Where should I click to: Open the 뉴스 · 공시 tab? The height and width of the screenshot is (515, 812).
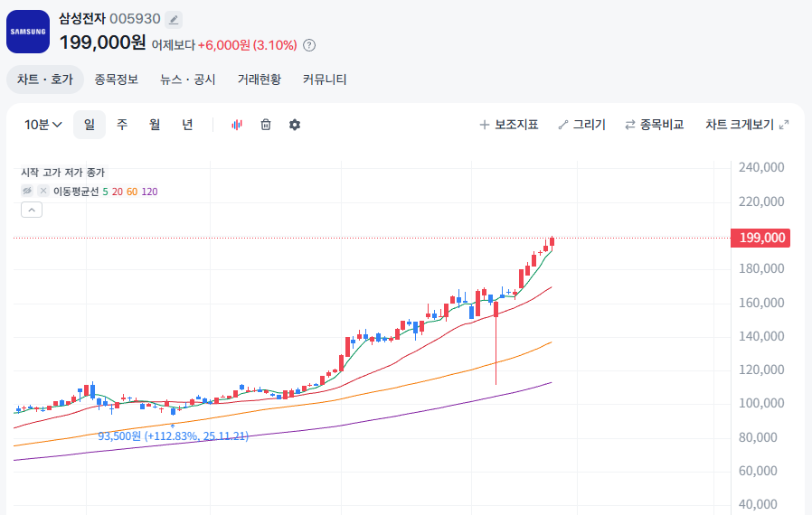(x=188, y=80)
